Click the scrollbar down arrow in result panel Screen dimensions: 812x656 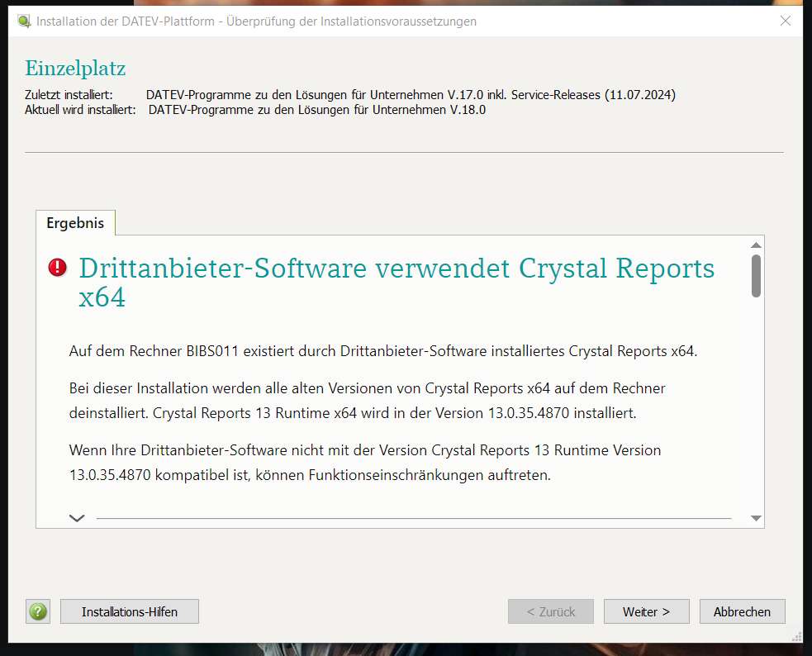[x=756, y=518]
